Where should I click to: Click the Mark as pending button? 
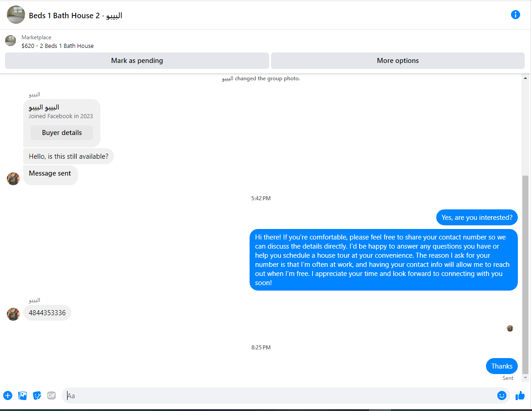137,61
